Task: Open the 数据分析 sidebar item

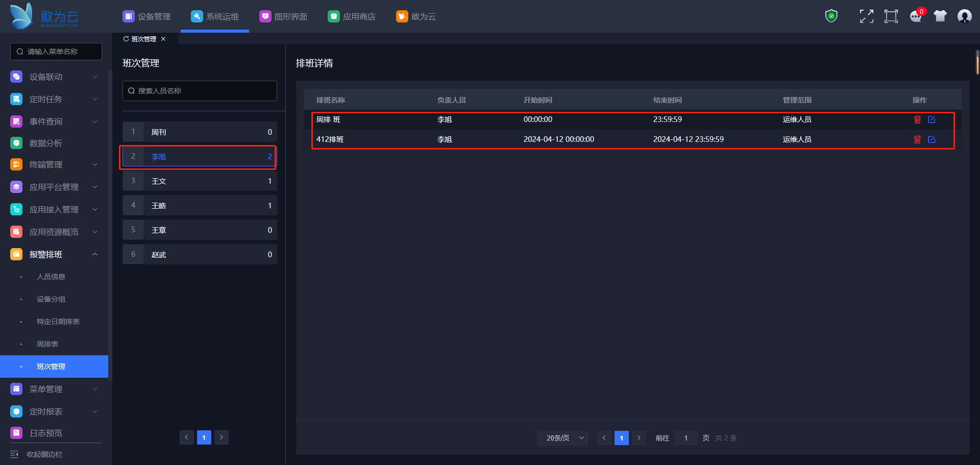Action: click(46, 143)
